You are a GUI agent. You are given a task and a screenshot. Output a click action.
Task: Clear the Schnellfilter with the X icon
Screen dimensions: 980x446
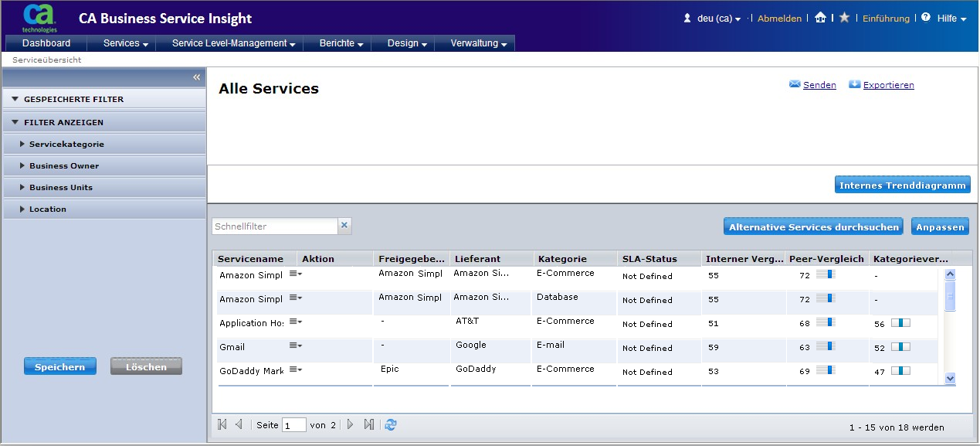344,226
